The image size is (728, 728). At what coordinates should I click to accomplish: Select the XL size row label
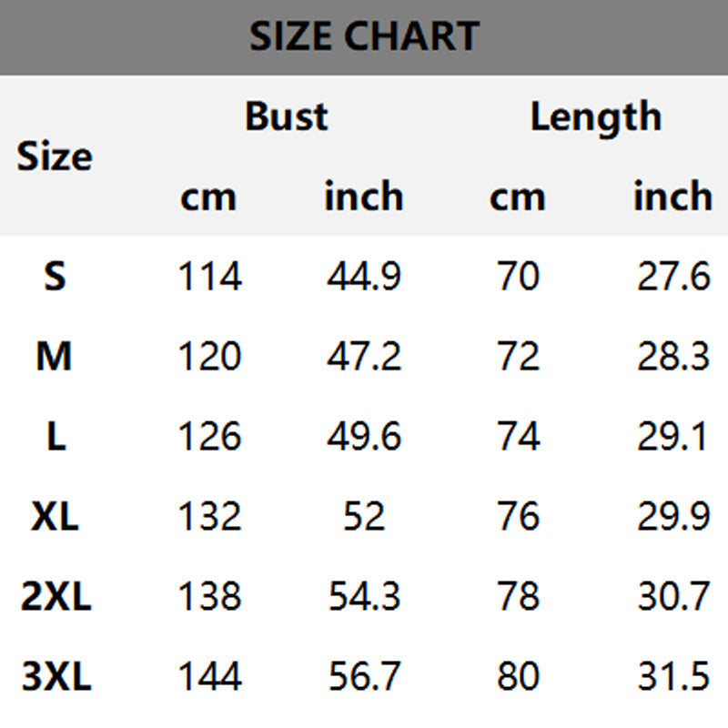pyautogui.click(x=55, y=516)
